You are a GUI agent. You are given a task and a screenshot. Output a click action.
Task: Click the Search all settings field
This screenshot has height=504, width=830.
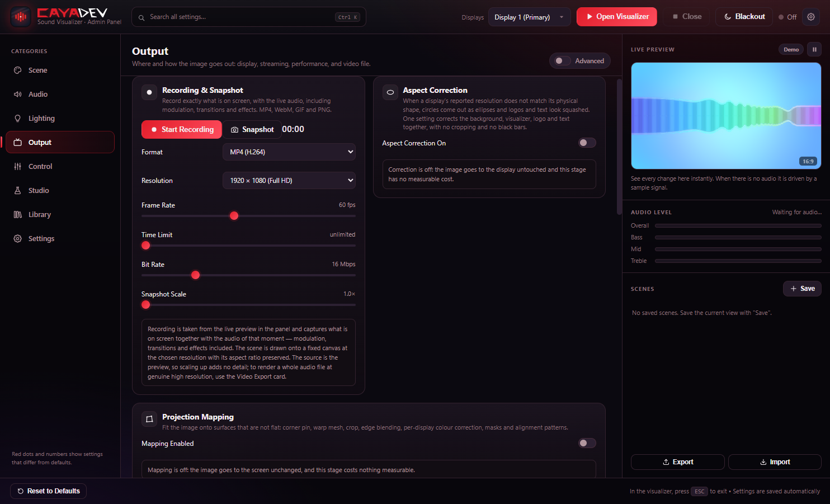(249, 17)
